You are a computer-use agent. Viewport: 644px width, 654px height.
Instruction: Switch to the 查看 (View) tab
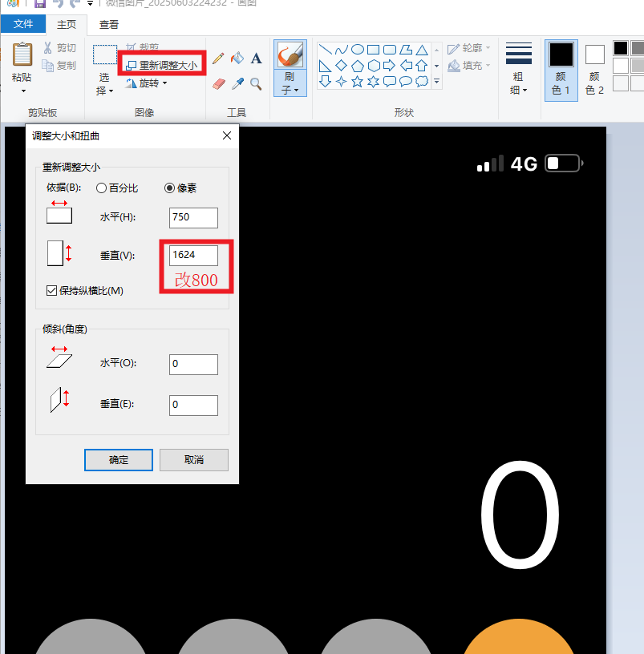point(109,25)
